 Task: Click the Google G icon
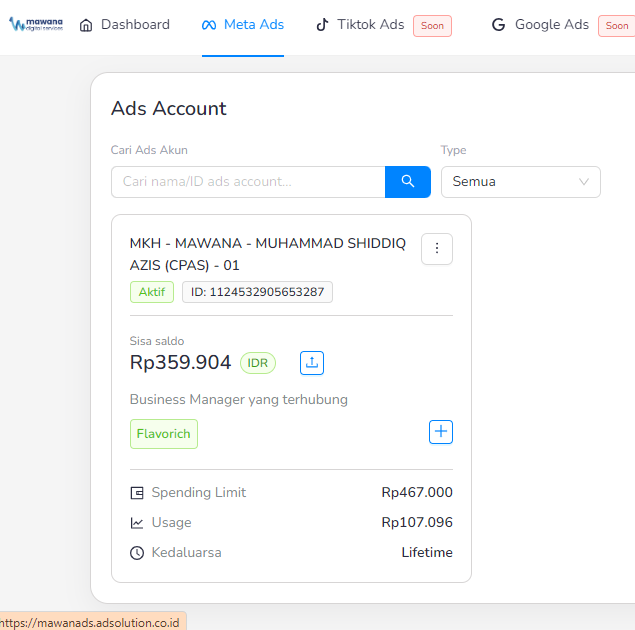499,25
